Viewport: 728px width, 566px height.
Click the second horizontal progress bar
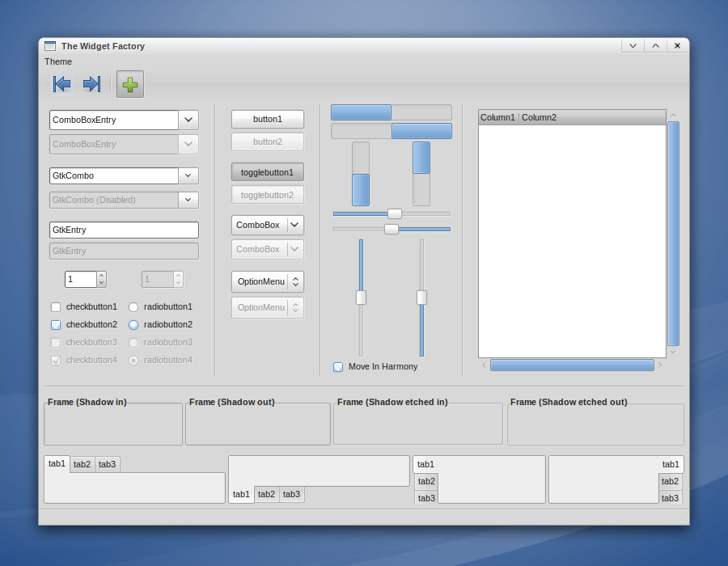click(392, 131)
